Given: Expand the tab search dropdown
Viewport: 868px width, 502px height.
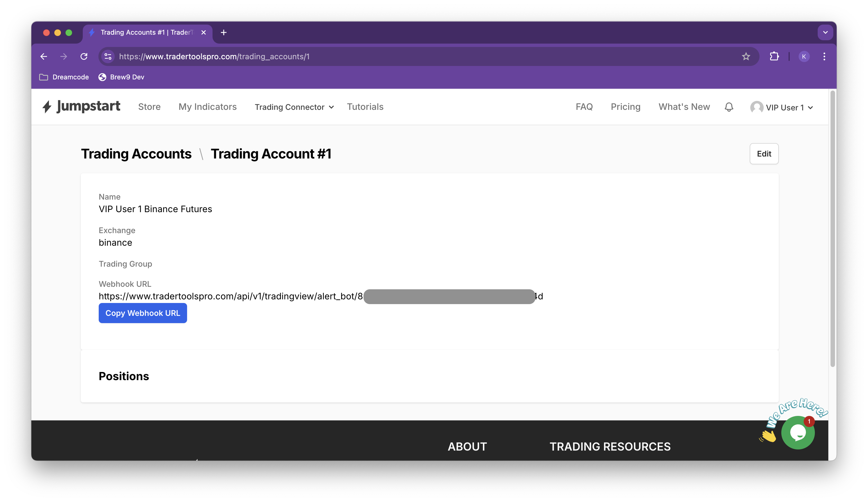Looking at the screenshot, I should [x=825, y=32].
